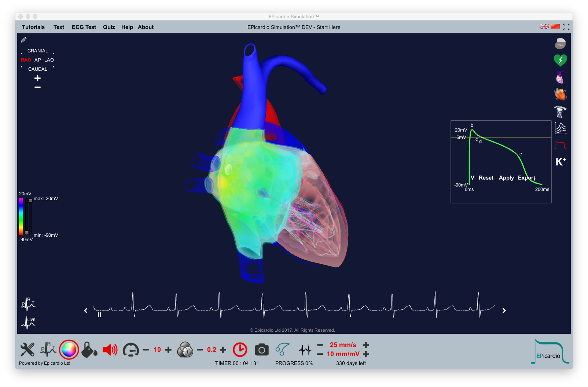Viewport: 588px width, 387px height.
Task: Mute sound with the red speaker icon
Action: point(110,350)
